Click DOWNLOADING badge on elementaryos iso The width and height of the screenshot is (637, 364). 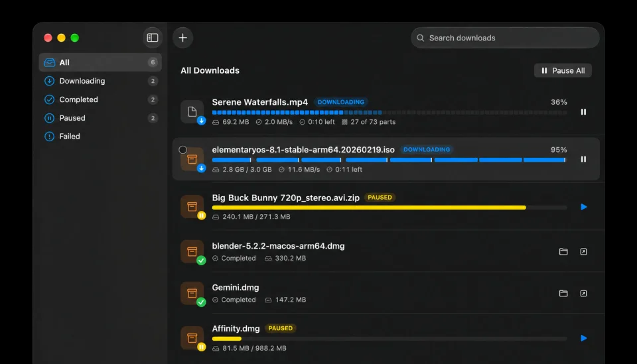point(427,150)
